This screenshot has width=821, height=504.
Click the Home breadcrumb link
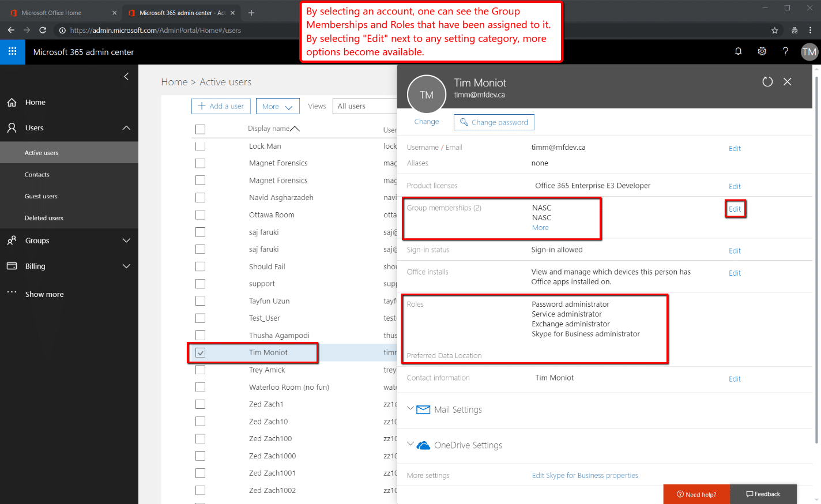[174, 82]
